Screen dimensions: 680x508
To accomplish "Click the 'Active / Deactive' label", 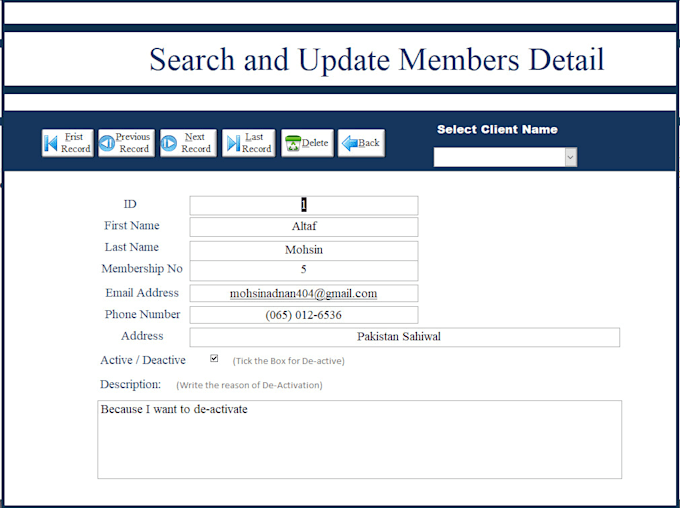I will tap(143, 360).
